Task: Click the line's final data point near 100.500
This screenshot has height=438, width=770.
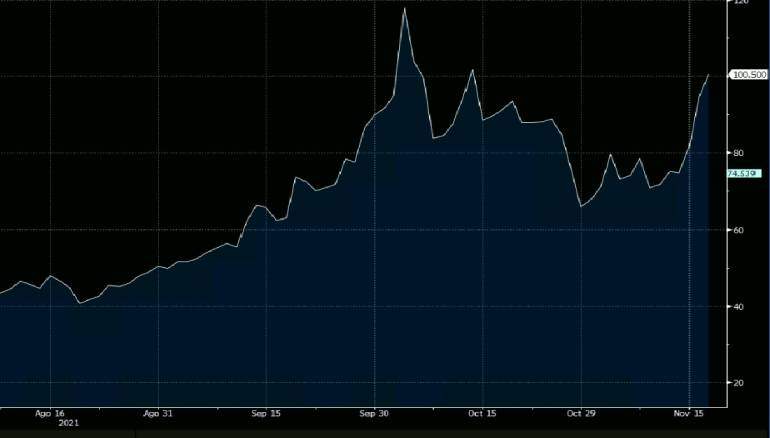Action: [x=708, y=75]
